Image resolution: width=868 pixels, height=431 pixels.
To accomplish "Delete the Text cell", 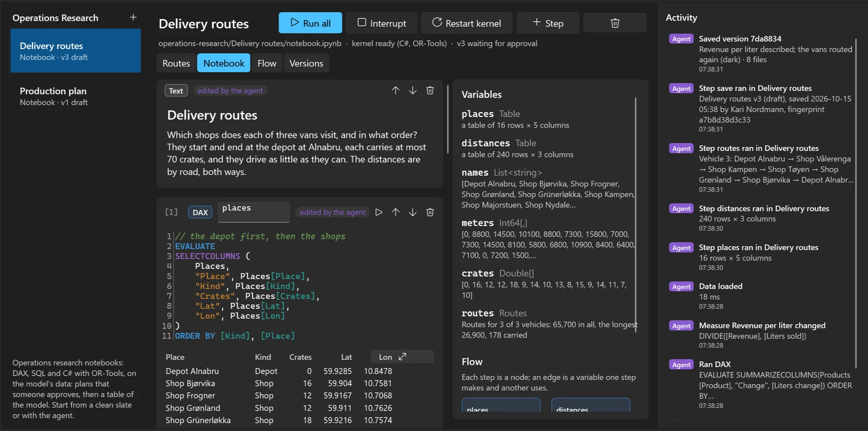I will click(430, 90).
